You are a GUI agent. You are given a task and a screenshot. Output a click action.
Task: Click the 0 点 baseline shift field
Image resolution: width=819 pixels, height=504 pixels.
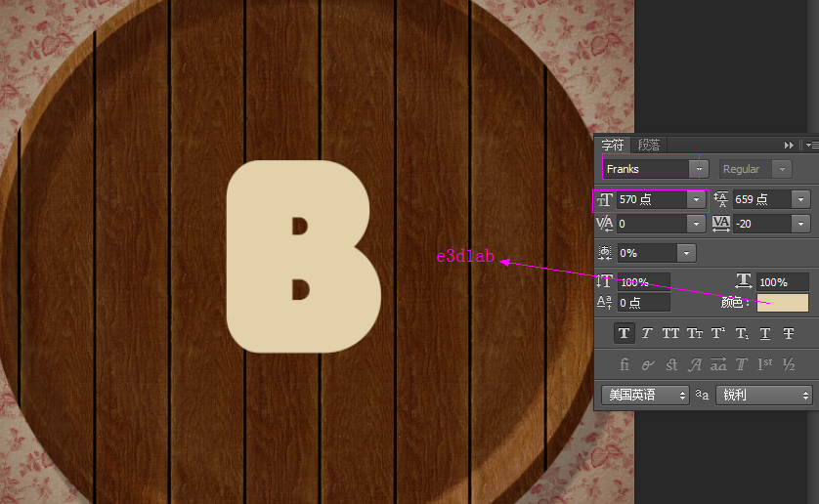coord(643,303)
